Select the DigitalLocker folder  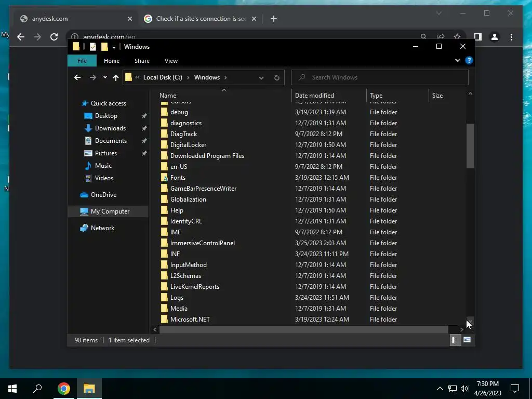188,145
